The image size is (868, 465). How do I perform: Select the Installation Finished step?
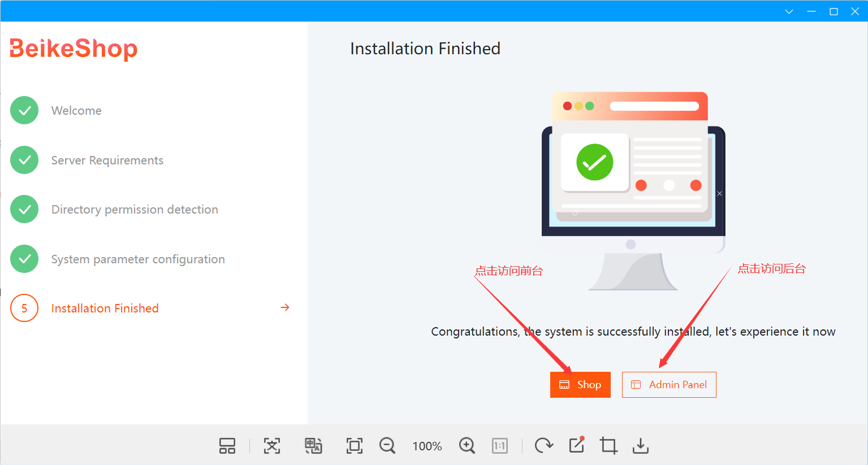pyautogui.click(x=105, y=308)
